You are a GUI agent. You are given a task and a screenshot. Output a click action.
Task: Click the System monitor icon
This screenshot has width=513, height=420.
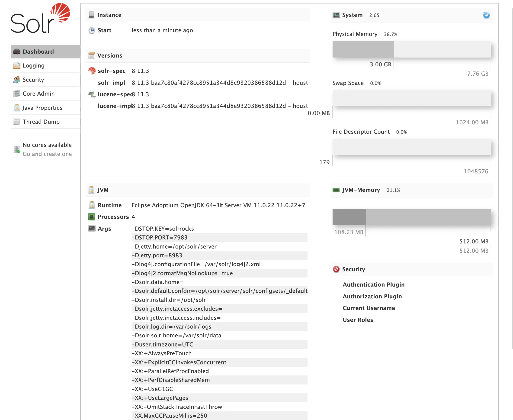point(336,15)
